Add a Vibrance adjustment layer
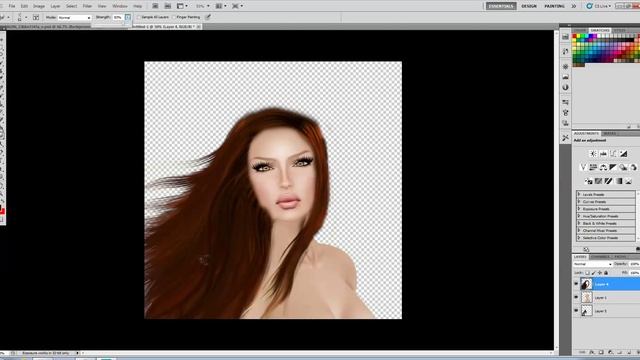Viewport: 640px width, 360px height. (583, 167)
